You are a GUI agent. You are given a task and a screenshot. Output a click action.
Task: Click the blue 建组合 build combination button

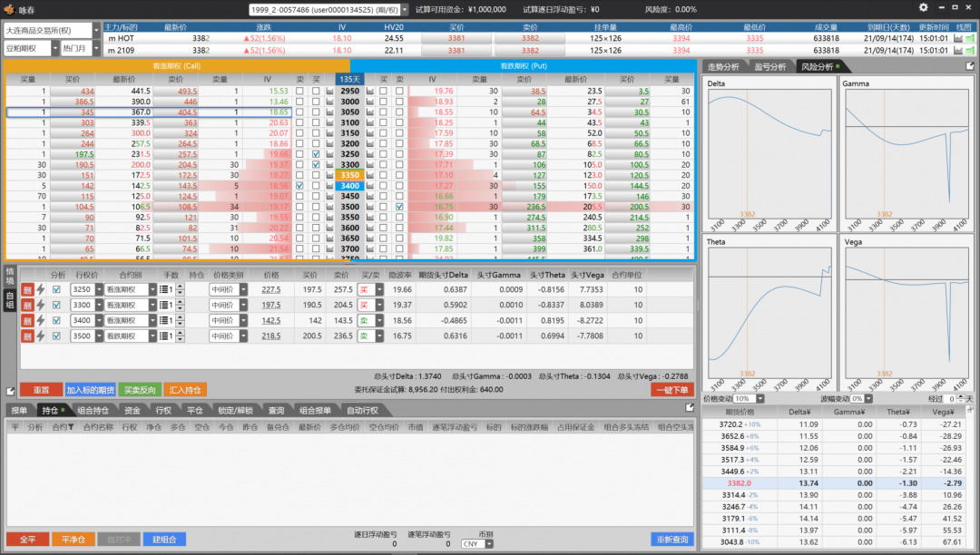[164, 540]
